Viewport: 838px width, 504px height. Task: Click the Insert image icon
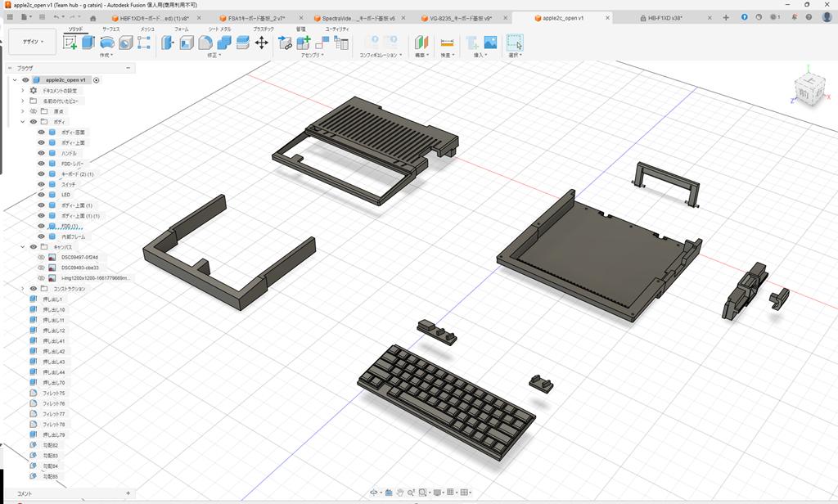(490, 43)
